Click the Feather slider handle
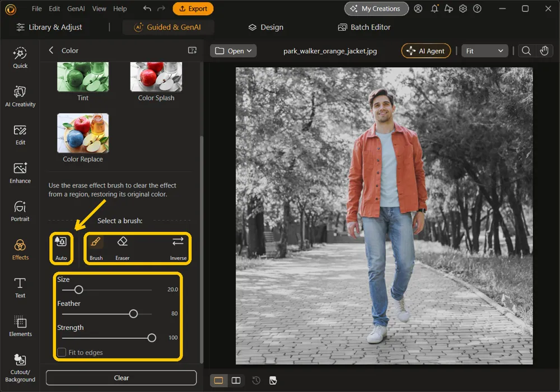Viewport: 560px width, 392px height. (133, 314)
